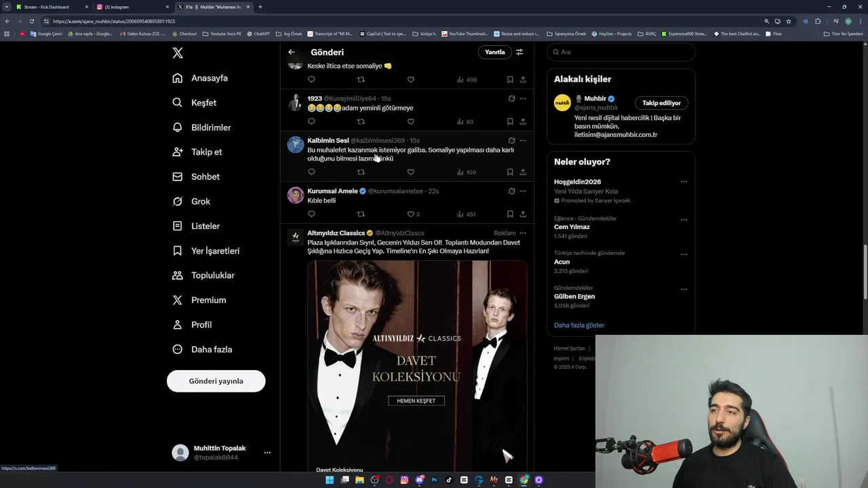Reply to Kalbimin Sesi comment
Viewport: 868px width, 488px height.
[311, 172]
